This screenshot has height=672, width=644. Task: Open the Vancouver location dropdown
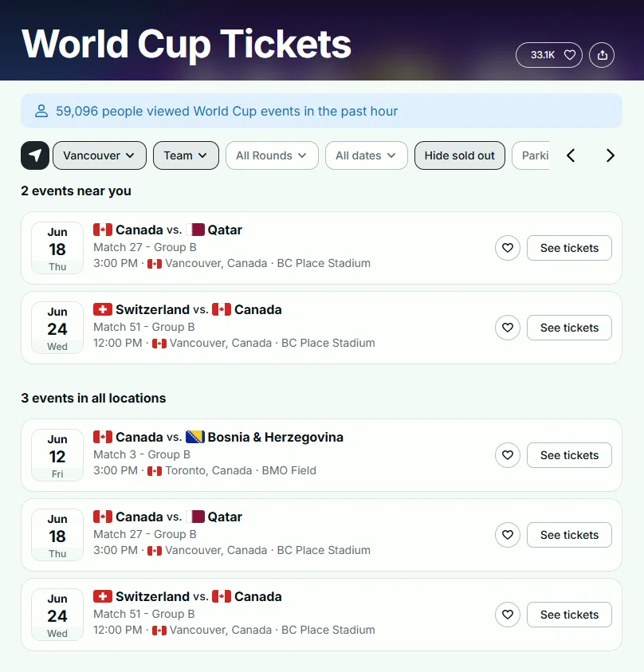point(100,155)
